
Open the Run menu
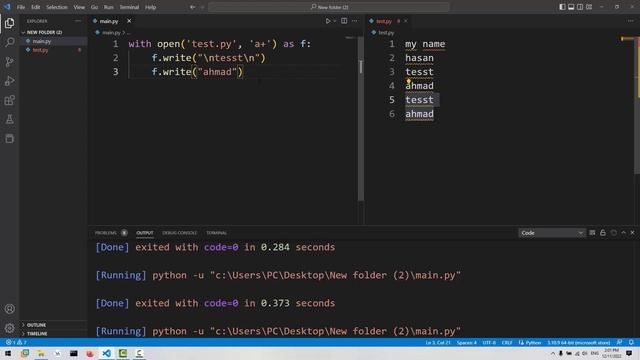[x=109, y=7]
